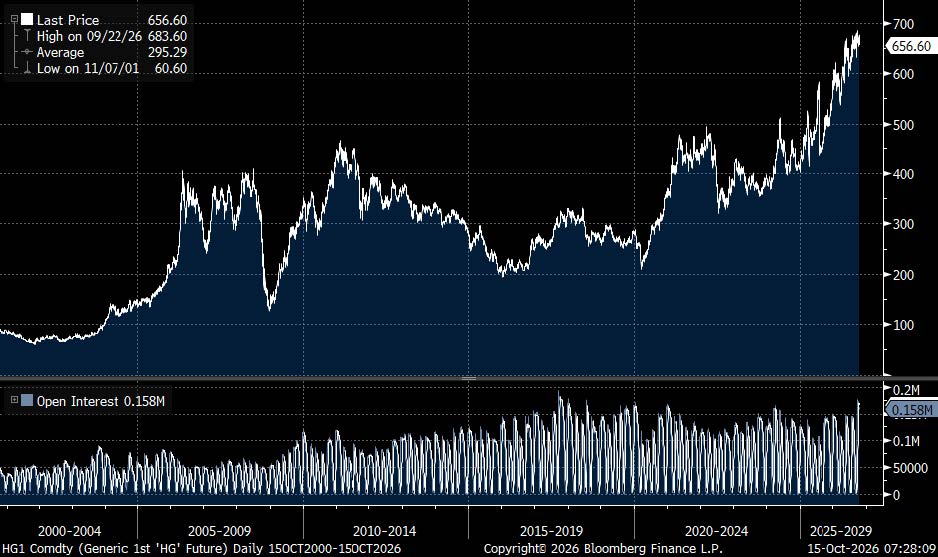Click the blue Open Interest color swatch
938x557 pixels.
(x=27, y=400)
